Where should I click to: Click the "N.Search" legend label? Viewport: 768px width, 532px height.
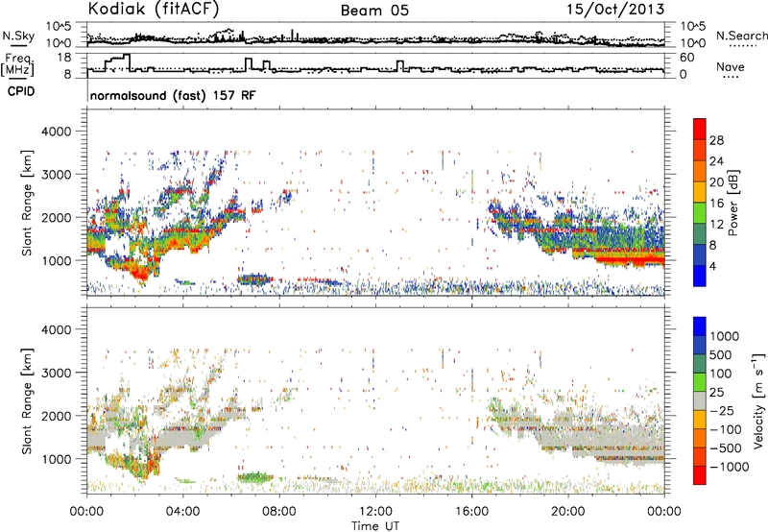(741, 36)
